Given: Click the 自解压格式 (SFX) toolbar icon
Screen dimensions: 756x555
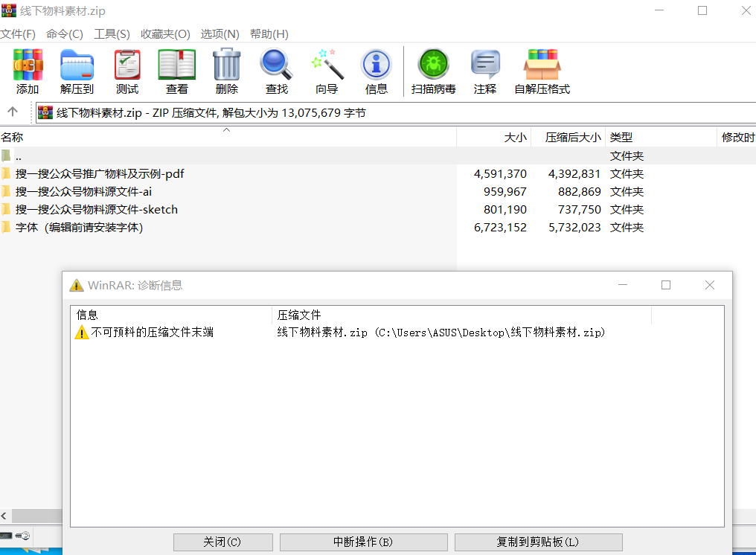Looking at the screenshot, I should [542, 64].
